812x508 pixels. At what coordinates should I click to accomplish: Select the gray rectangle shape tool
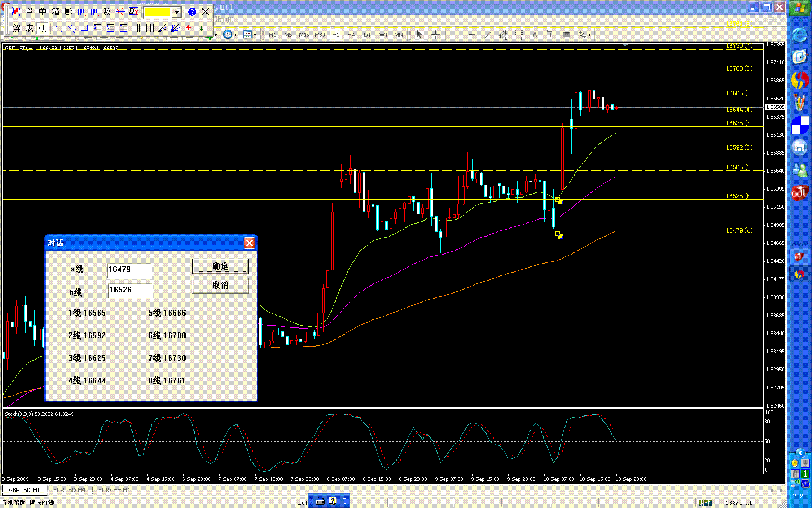coord(566,34)
